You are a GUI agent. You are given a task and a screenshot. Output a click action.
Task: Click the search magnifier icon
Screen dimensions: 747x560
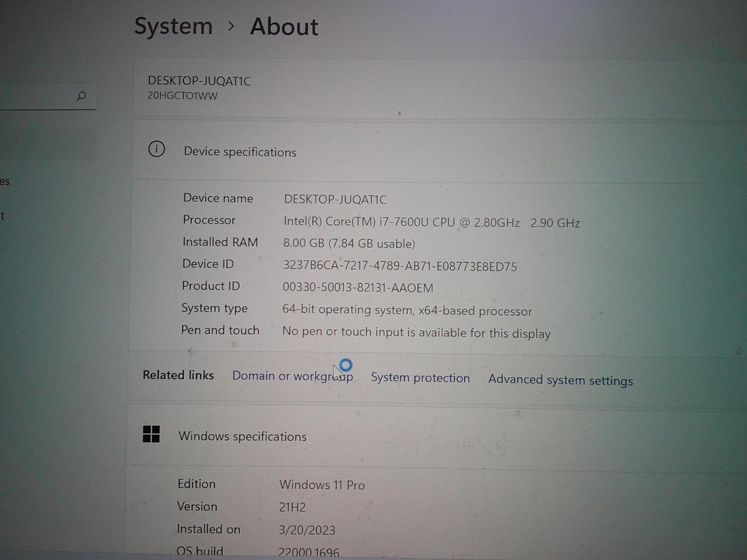click(x=81, y=96)
